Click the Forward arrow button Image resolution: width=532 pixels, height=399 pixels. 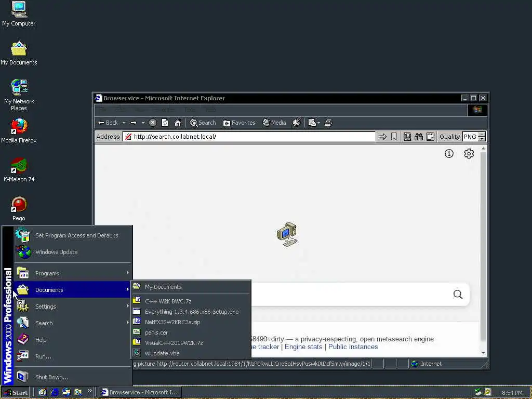[134, 123]
